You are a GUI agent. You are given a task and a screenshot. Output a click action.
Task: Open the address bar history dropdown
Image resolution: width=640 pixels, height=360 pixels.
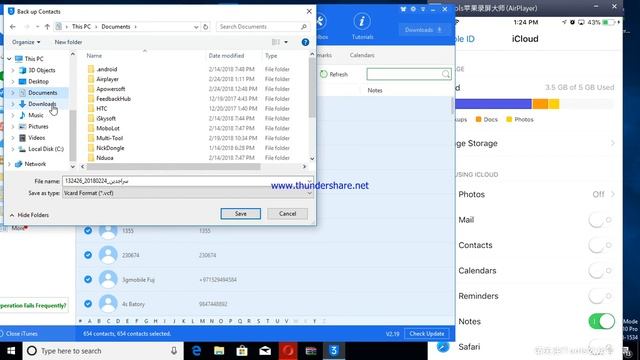coord(196,27)
